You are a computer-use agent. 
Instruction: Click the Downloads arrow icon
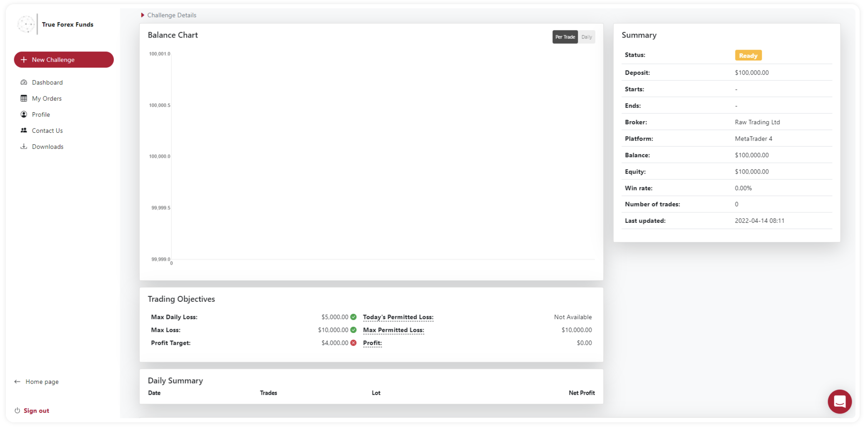click(x=24, y=146)
